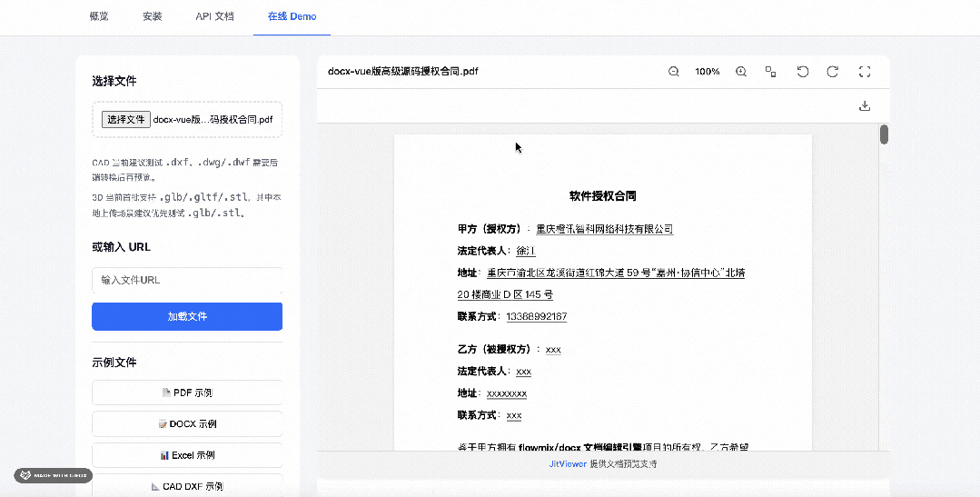Focus the 输入文件URL input field
The image size is (980, 497).
tap(187, 280)
